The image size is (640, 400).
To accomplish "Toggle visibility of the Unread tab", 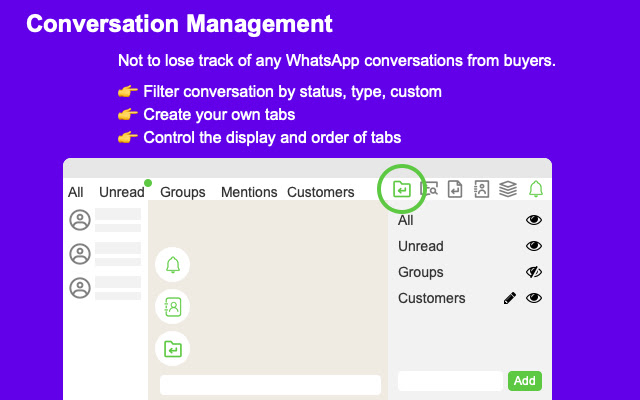I will coord(534,246).
